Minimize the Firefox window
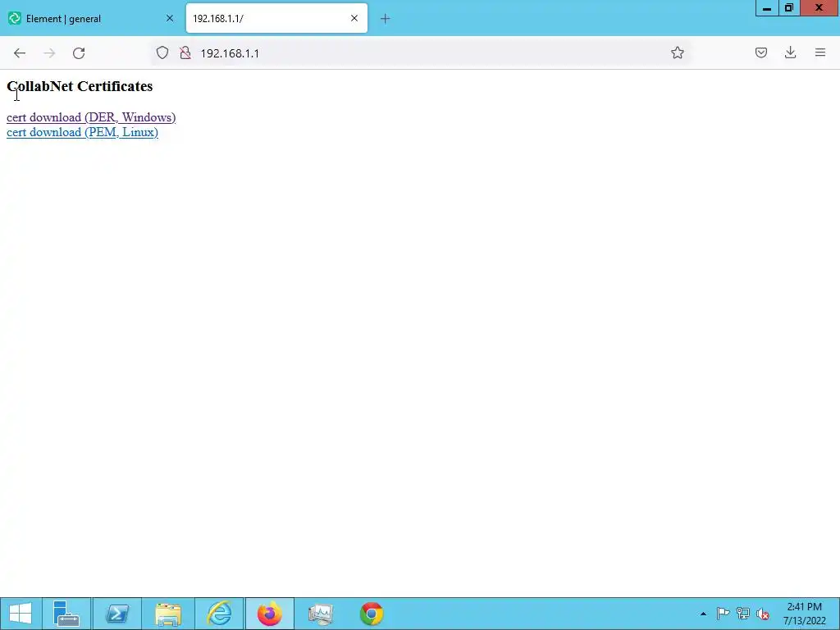The image size is (840, 630). pyautogui.click(x=767, y=8)
